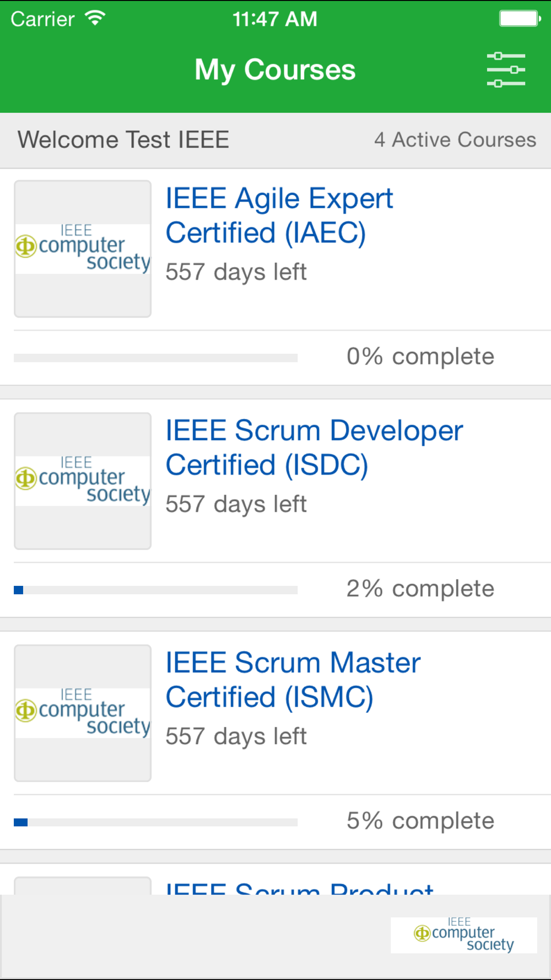Tap the IEEE Computer Society footer logo
The image size is (551, 980).
click(x=464, y=935)
